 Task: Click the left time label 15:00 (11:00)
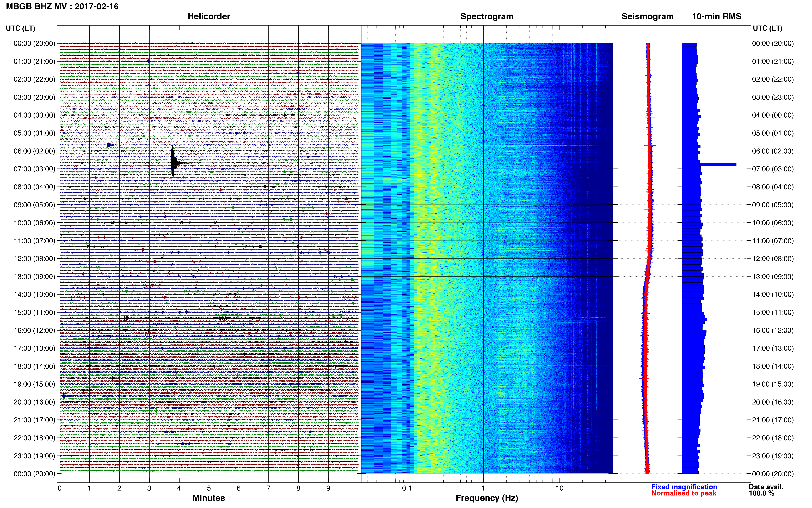34,312
